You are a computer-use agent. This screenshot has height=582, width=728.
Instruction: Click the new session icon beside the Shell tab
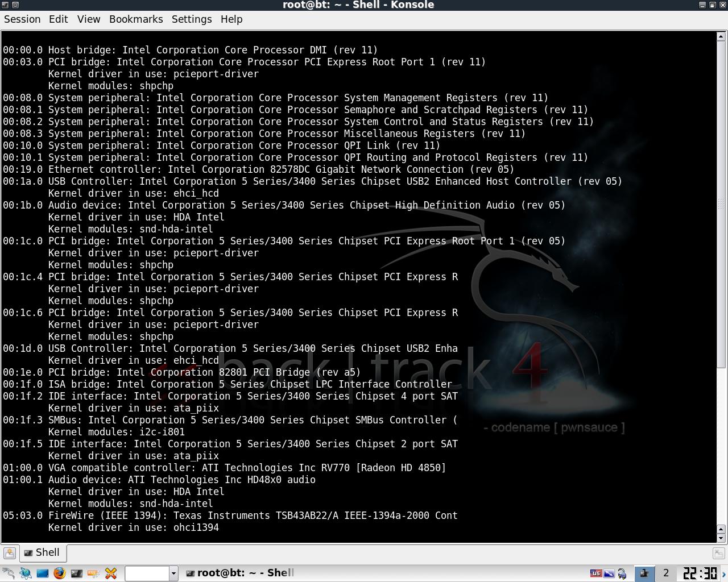tap(9, 552)
